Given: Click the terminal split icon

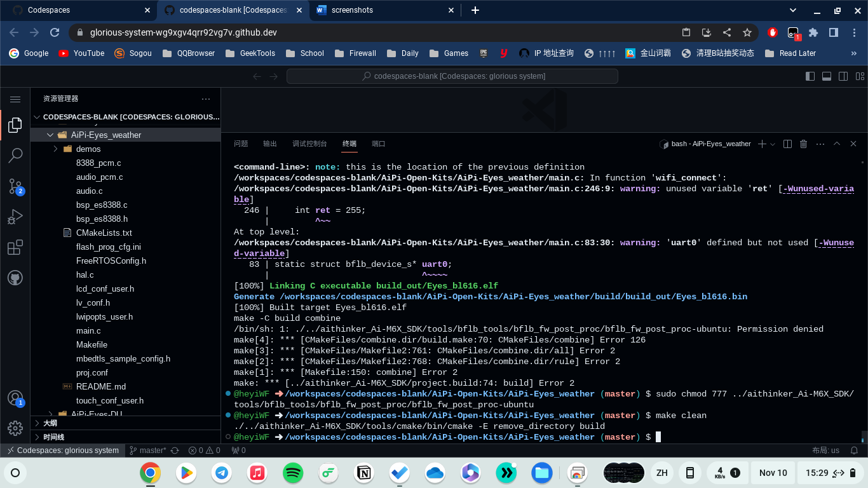Looking at the screenshot, I should pos(787,144).
